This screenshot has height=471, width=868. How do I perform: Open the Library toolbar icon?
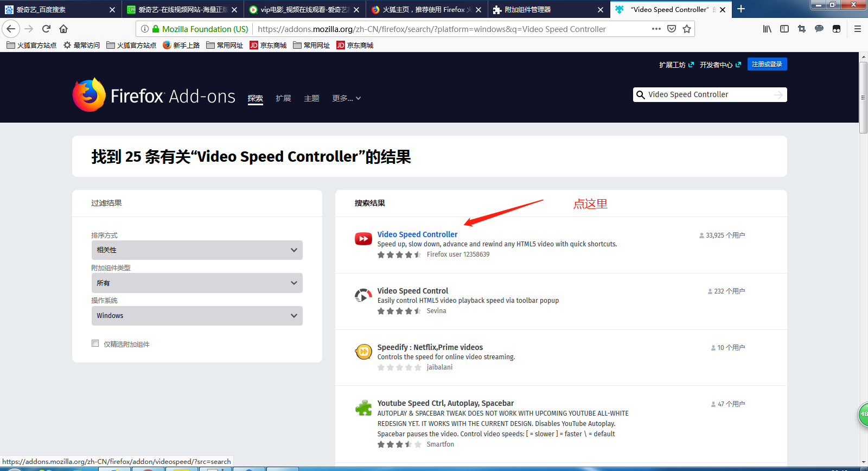click(767, 29)
